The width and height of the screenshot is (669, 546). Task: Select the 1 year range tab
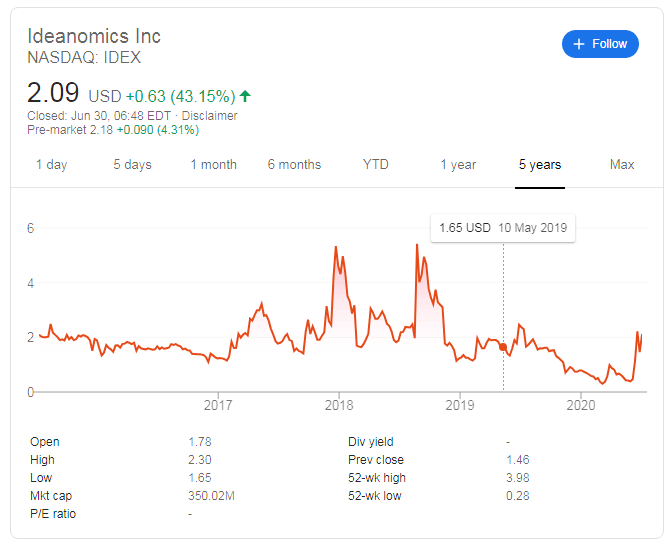(x=458, y=165)
